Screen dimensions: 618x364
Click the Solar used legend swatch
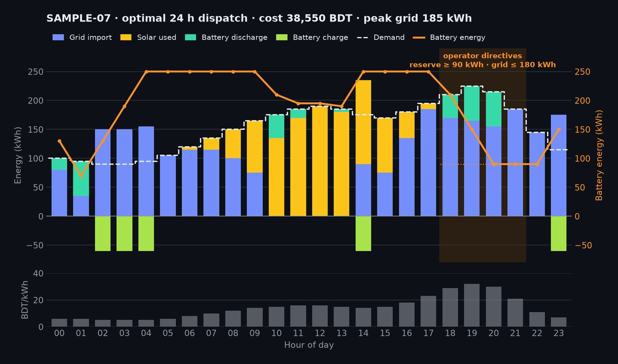(x=126, y=37)
